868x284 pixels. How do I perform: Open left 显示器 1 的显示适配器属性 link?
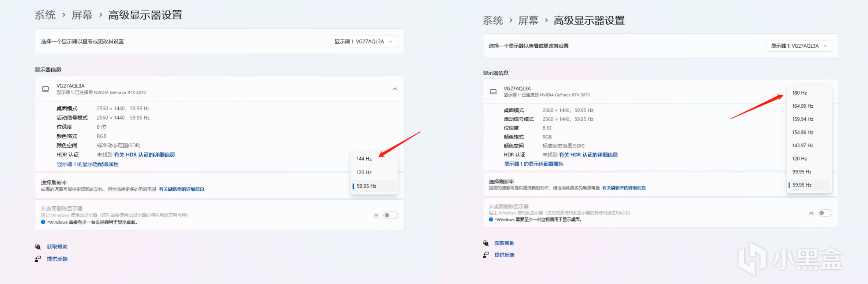pos(87,164)
